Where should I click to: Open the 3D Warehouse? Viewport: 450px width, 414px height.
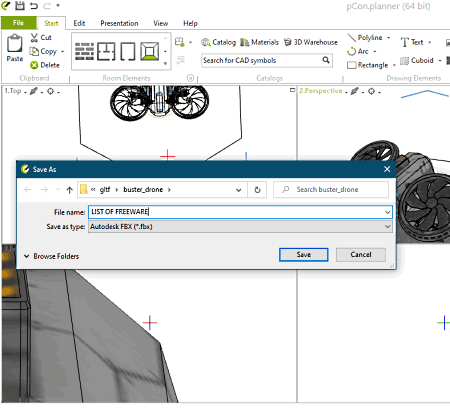click(x=311, y=42)
